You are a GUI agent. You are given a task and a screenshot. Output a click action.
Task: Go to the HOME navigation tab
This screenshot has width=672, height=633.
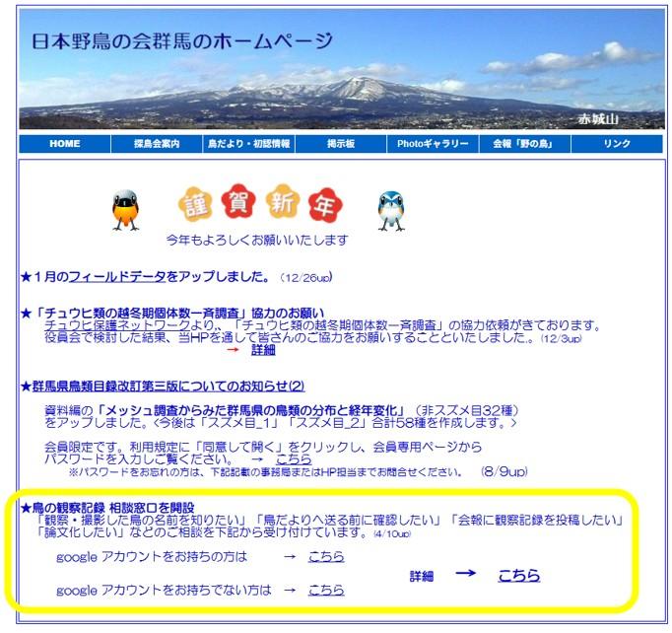coord(64,144)
